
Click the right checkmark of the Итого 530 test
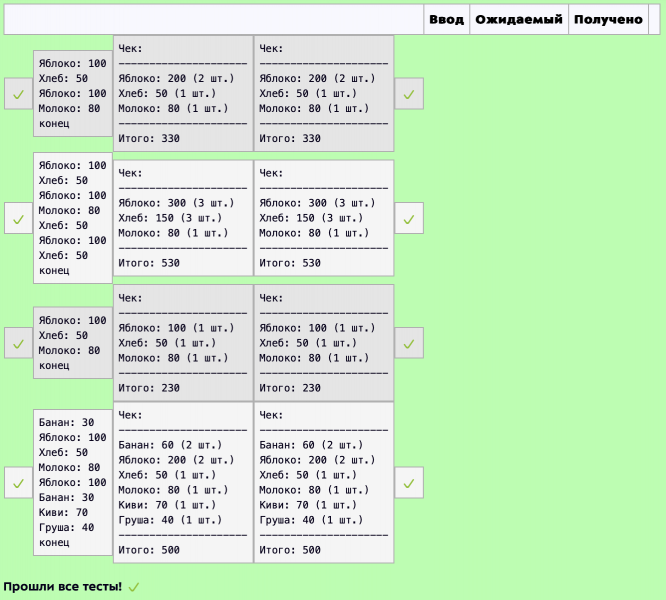[x=409, y=219]
